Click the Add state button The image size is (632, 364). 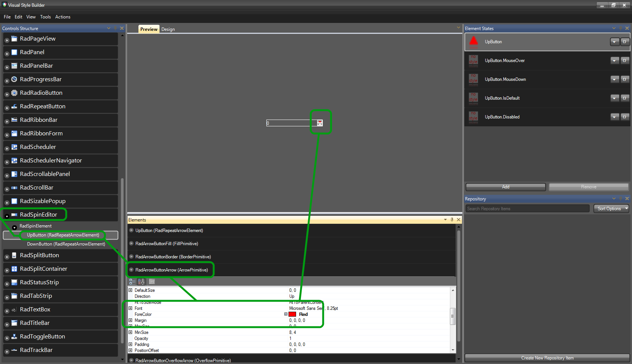(506, 187)
